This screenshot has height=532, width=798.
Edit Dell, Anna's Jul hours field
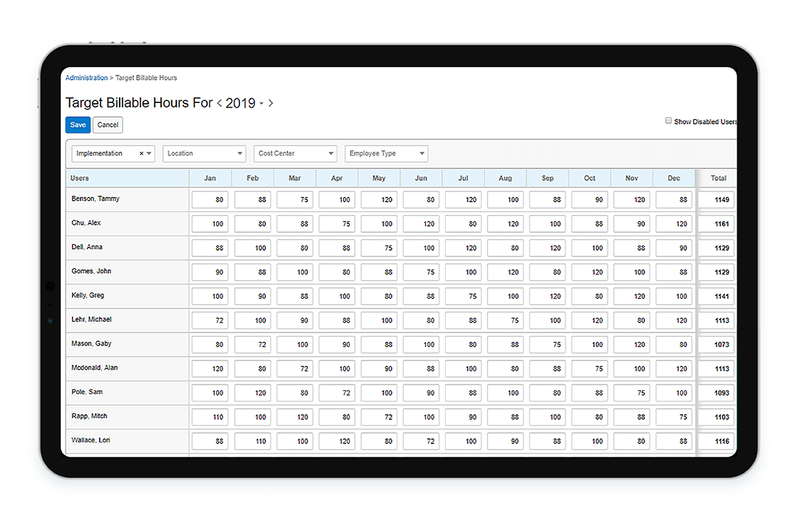point(464,248)
